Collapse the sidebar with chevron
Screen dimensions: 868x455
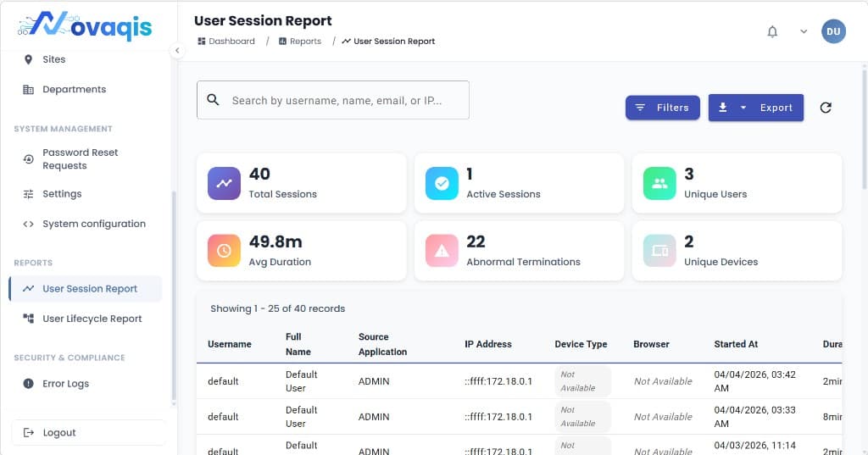tap(177, 50)
